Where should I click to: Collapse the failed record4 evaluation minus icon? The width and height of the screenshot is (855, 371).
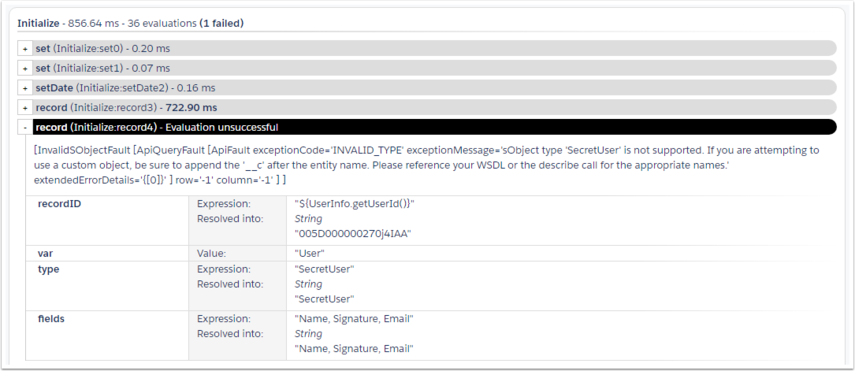(x=25, y=127)
